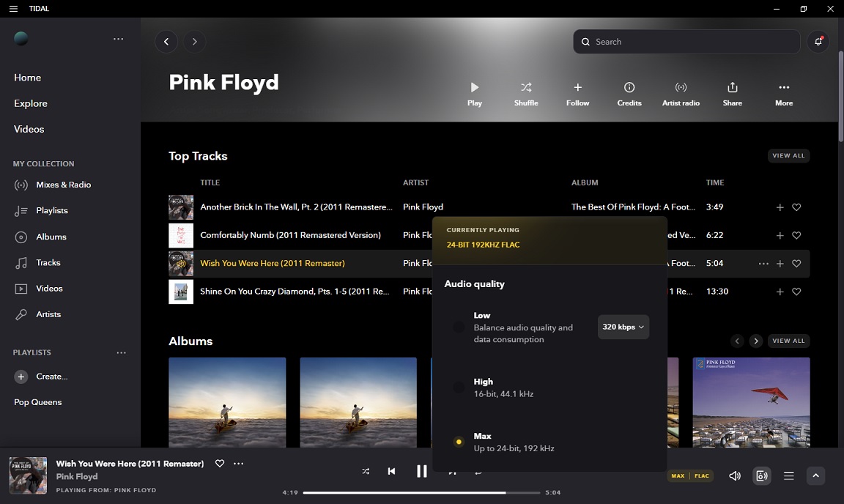Go back with the left arrow button
This screenshot has width=844, height=504.
tap(166, 42)
